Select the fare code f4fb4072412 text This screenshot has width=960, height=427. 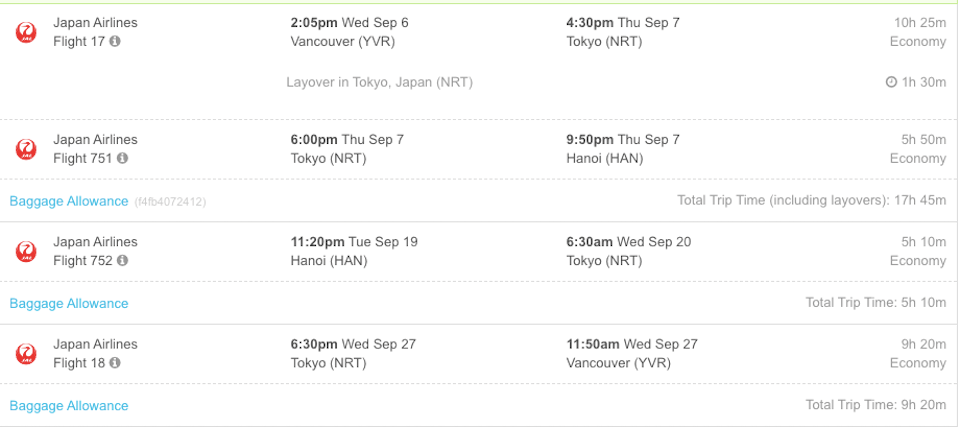pyautogui.click(x=170, y=202)
